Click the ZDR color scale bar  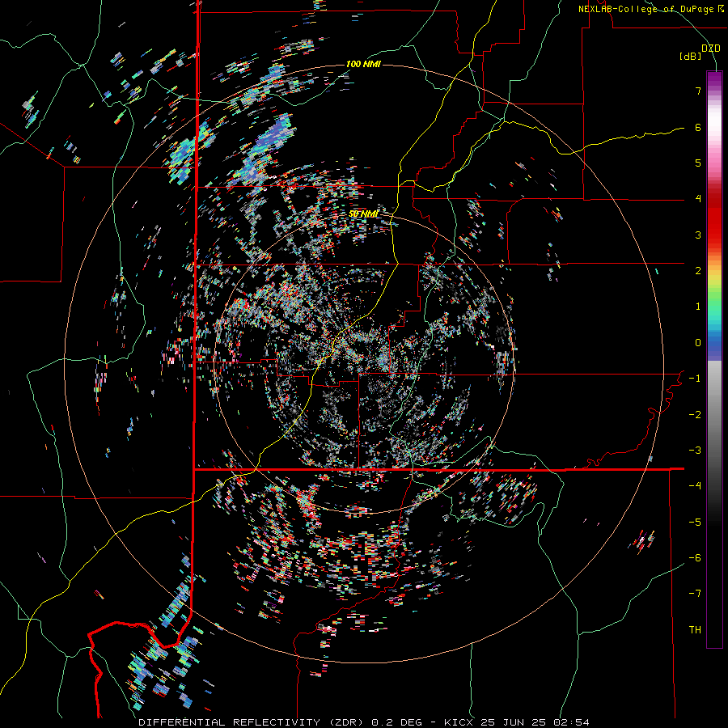tap(714, 359)
